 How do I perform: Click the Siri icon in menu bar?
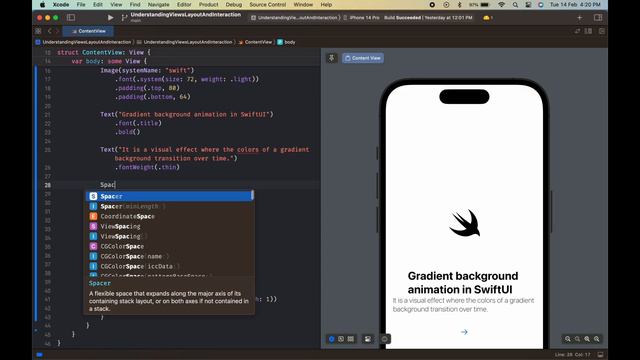pyautogui.click(x=541, y=4)
